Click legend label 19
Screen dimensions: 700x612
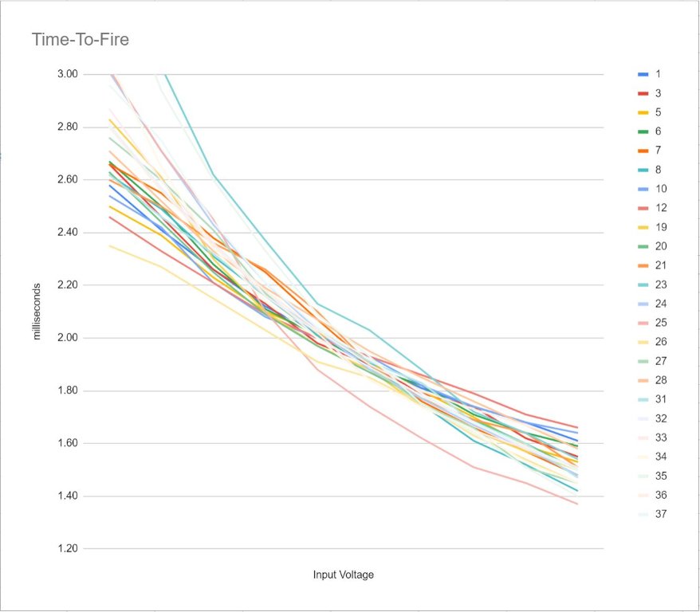661,227
